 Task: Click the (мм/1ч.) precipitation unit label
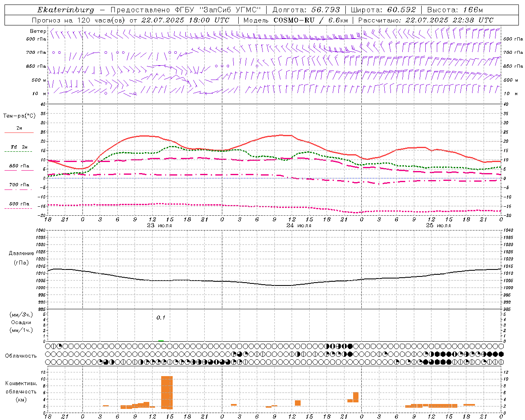(x=21, y=330)
